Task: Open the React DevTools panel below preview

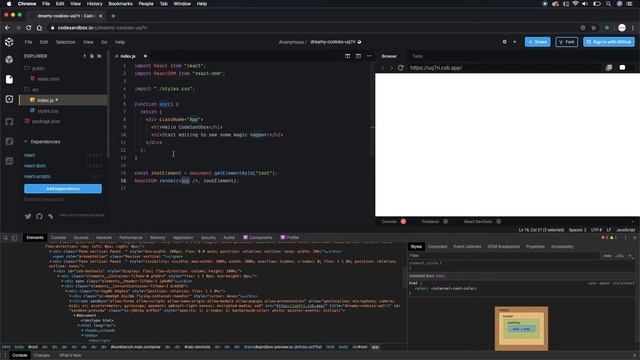Action: (482, 222)
